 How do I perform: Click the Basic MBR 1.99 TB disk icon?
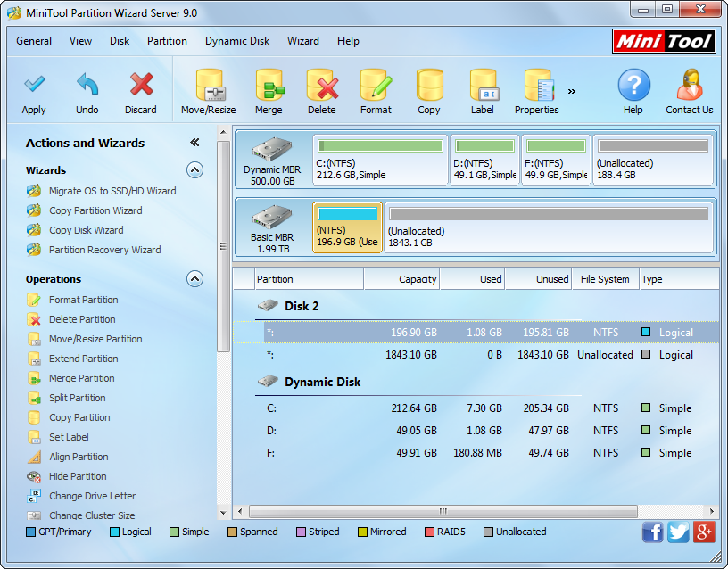pyautogui.click(x=271, y=217)
